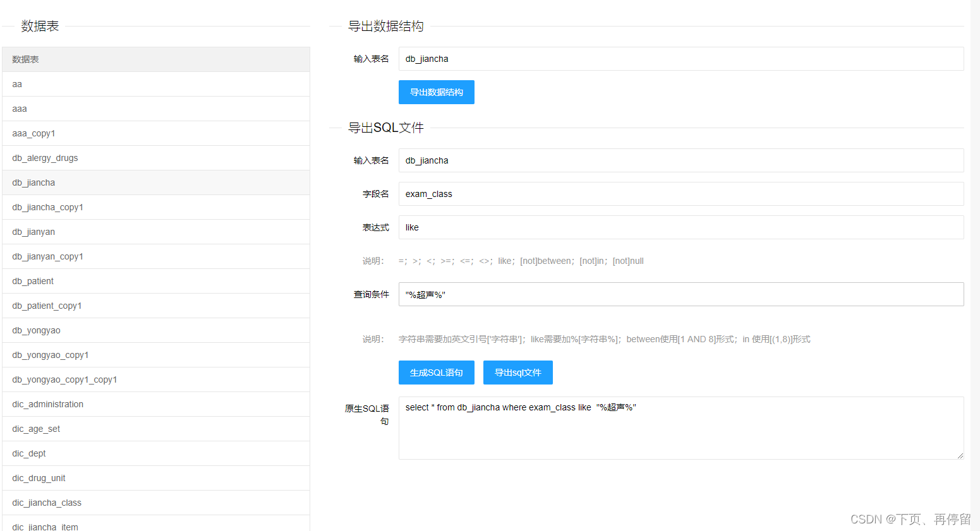Select table row db_jianyan

[156, 232]
